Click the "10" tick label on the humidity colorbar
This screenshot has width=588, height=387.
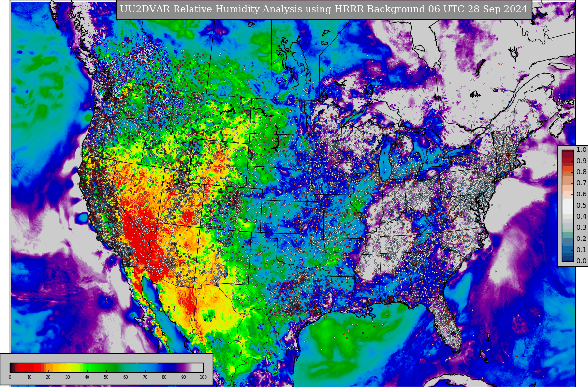29,377
